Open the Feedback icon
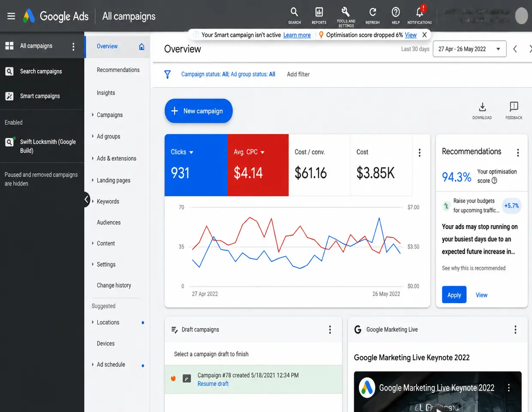 click(x=514, y=111)
